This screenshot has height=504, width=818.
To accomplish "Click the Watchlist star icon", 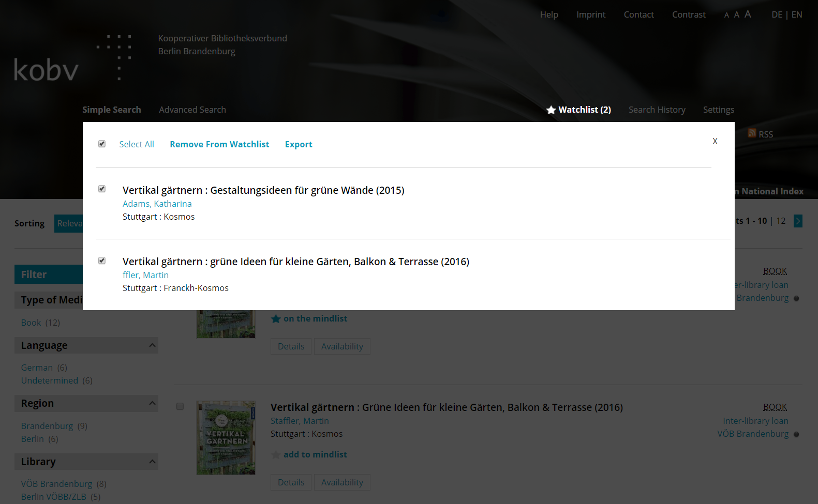I will 551,110.
